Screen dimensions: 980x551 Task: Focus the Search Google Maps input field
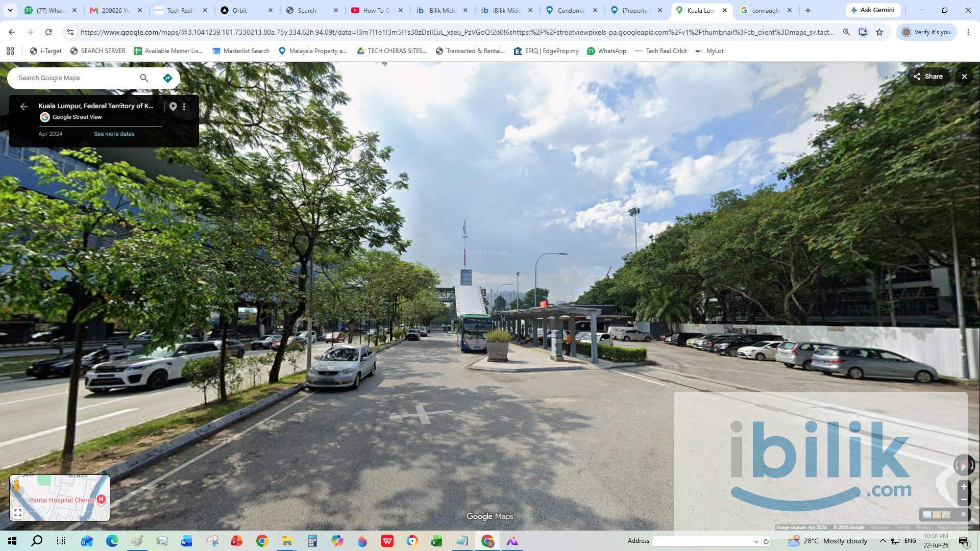coord(77,78)
